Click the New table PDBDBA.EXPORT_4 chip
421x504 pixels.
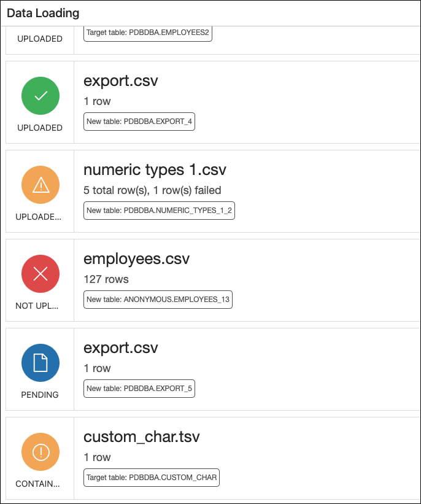tap(139, 121)
